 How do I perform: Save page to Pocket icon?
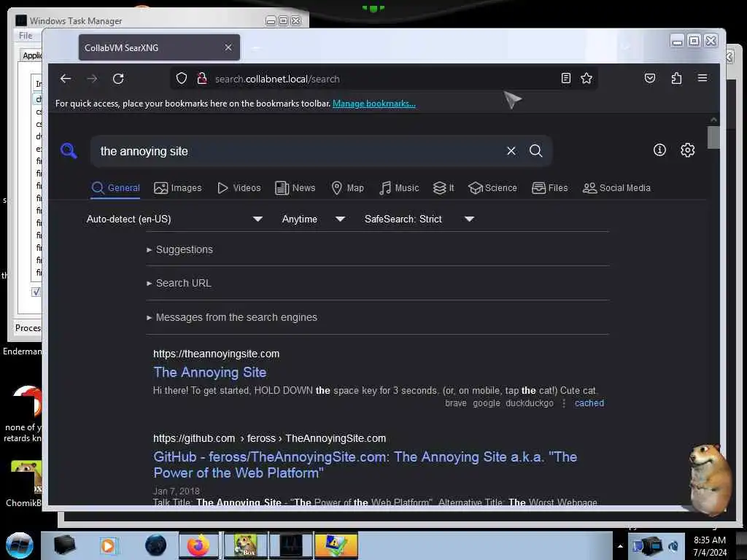650,78
